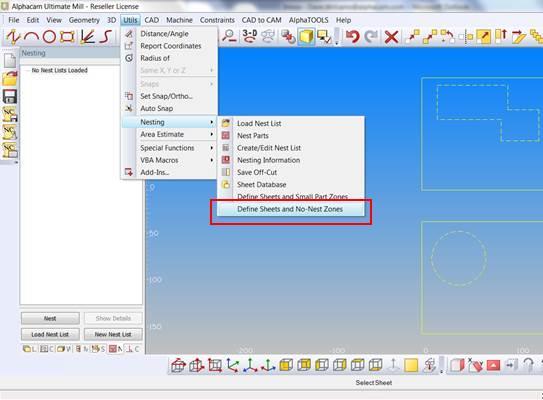Open the AlphaTOOLS menu
Screen dimensions: 543x400
click(309, 20)
